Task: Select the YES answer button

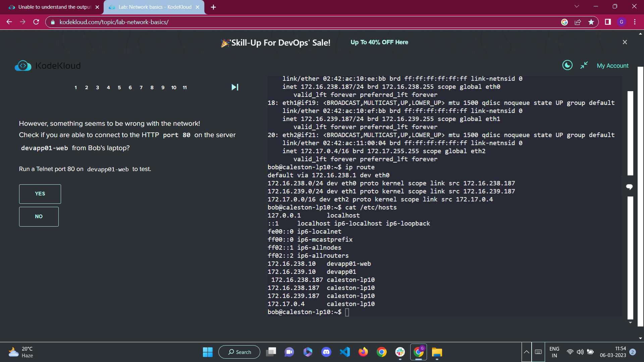Action: click(40, 194)
